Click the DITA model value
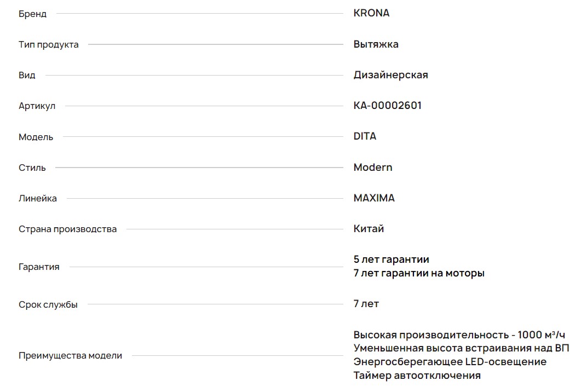The width and height of the screenshot is (575, 392). pos(365,136)
